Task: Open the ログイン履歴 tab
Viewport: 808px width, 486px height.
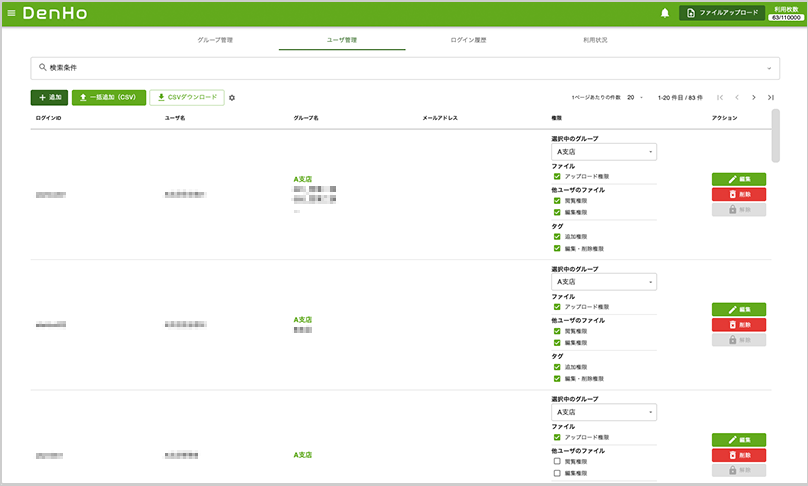Action: pos(468,40)
